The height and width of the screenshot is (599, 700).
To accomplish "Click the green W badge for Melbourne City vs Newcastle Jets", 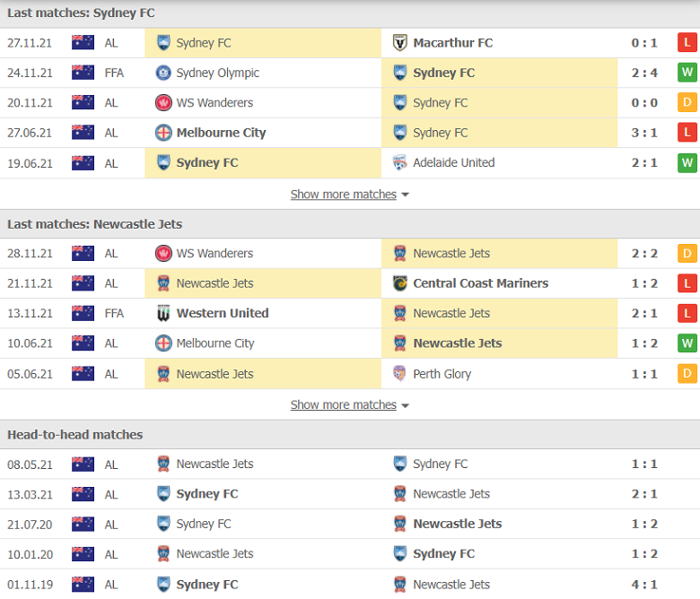I will (687, 343).
